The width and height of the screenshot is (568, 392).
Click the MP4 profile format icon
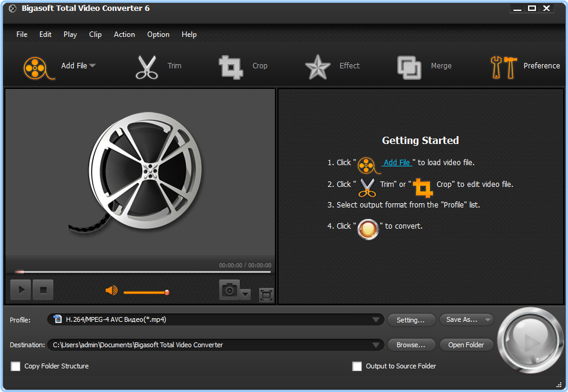click(x=58, y=319)
